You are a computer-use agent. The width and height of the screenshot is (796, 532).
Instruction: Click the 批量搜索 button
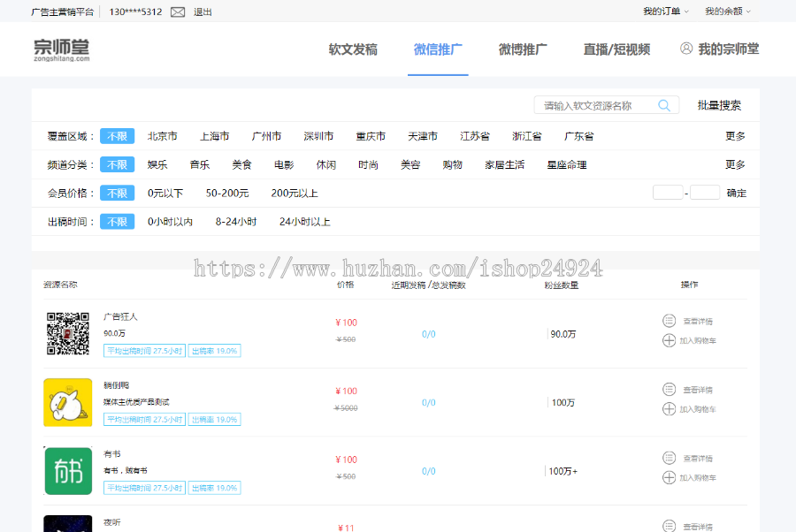(x=719, y=105)
